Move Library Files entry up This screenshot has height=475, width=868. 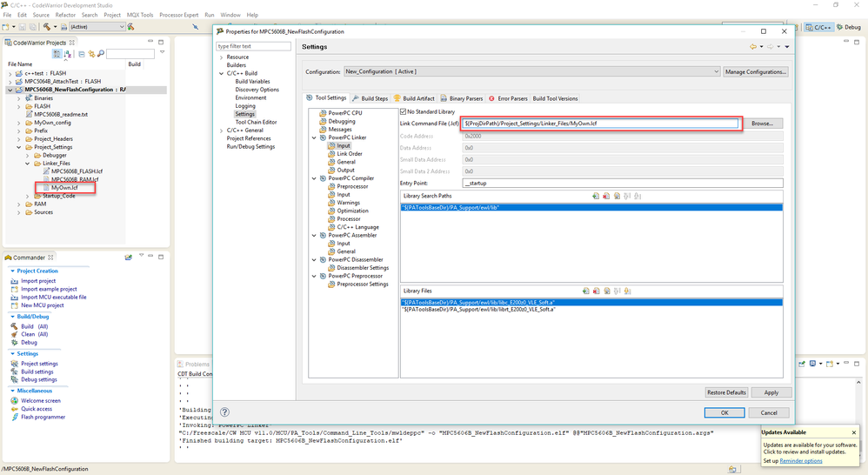(618, 291)
